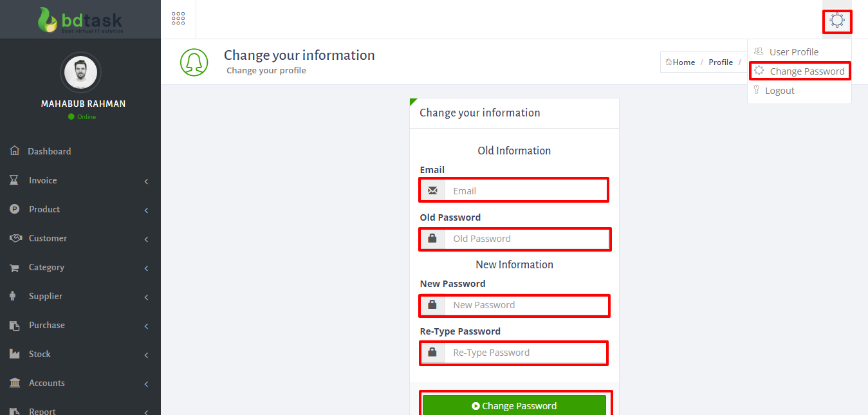Click the Mahabub Rahman profile avatar

point(80,73)
